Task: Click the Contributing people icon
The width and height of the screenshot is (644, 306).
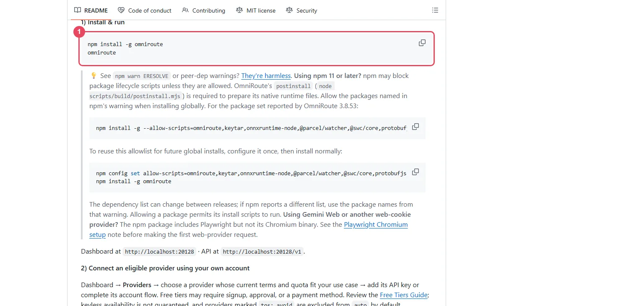Action: point(185,10)
